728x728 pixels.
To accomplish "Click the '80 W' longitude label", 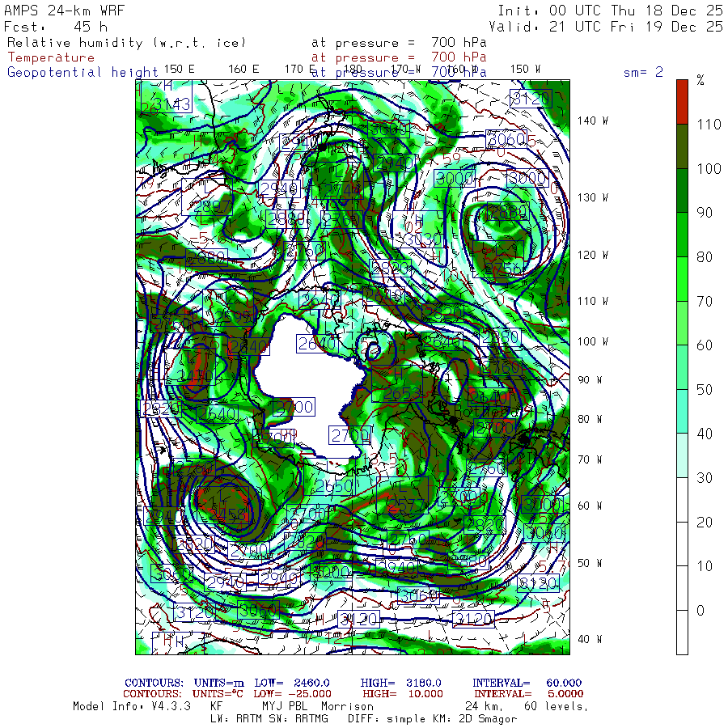I will pos(590,419).
